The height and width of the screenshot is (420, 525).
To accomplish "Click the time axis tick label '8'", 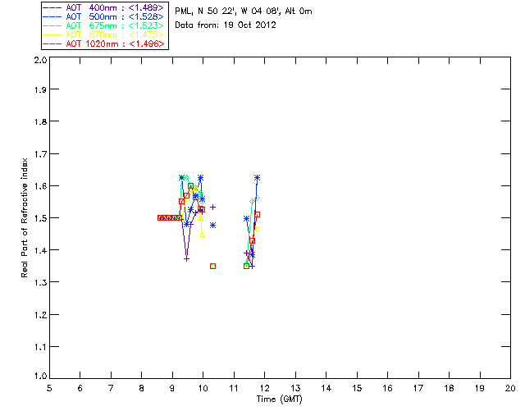I will (x=142, y=388).
